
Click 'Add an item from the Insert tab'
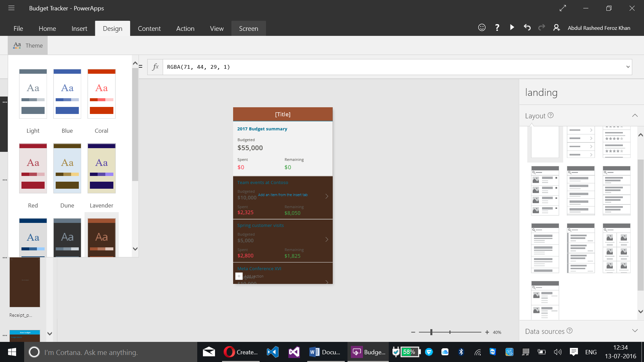[x=283, y=195]
